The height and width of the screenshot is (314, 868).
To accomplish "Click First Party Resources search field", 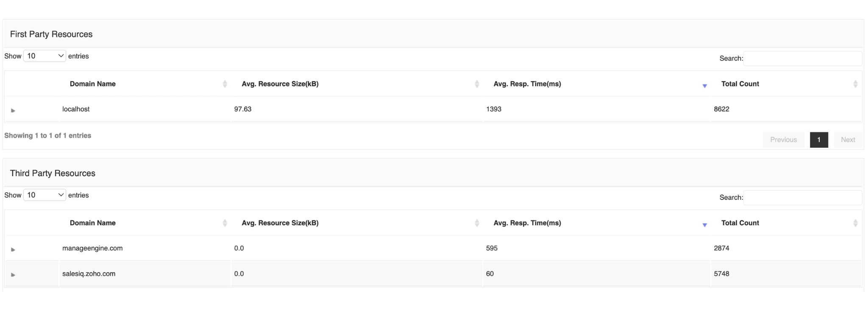I will click(802, 59).
